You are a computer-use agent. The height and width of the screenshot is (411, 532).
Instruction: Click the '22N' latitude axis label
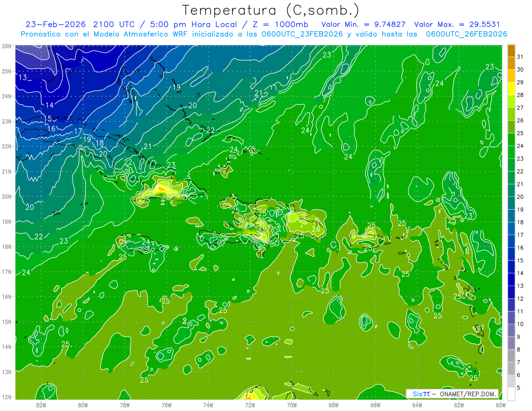point(6,146)
